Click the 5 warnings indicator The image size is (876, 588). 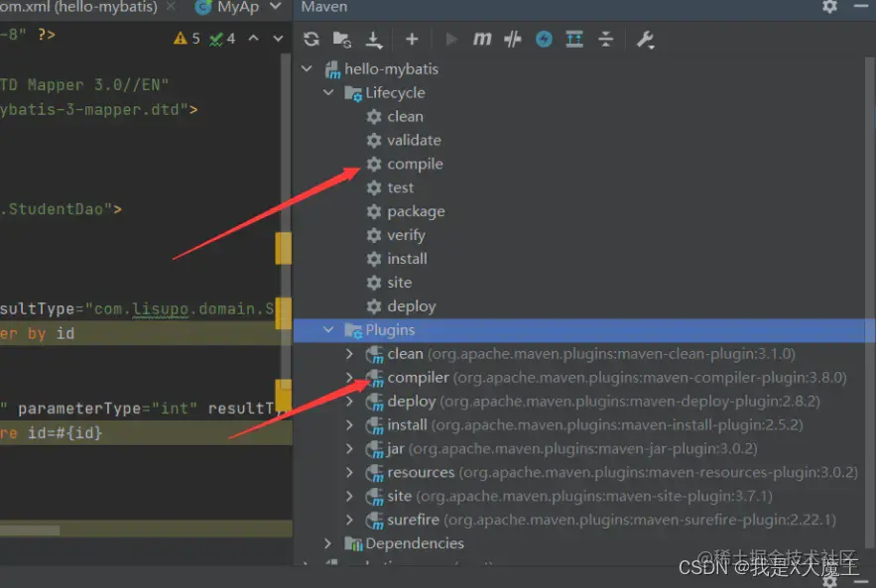(187, 38)
